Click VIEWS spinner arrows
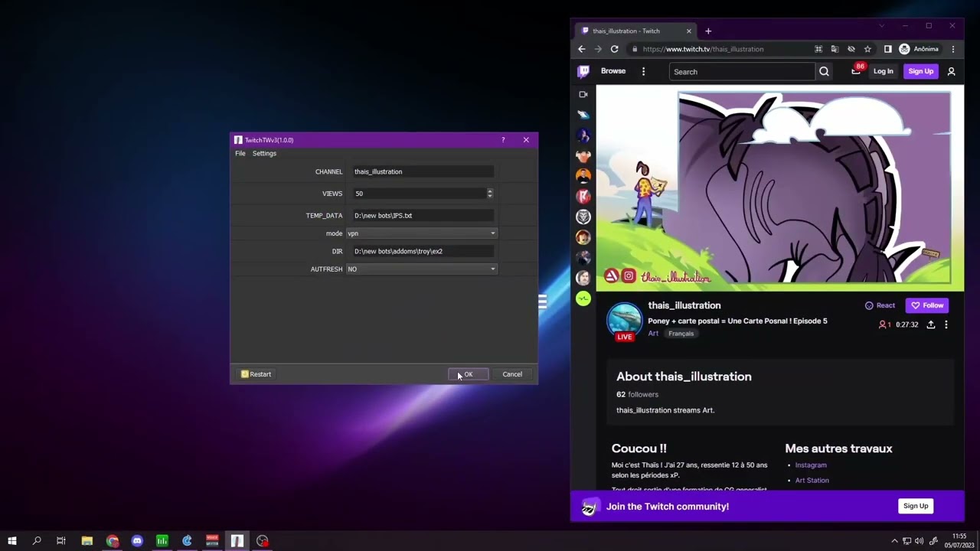Image resolution: width=980 pixels, height=551 pixels. point(490,194)
